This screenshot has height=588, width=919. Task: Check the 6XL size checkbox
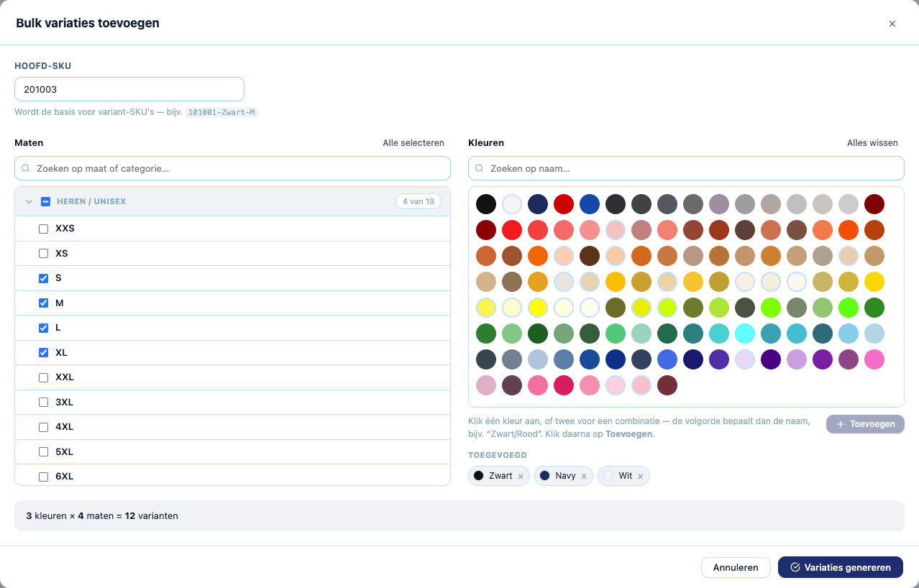(x=43, y=477)
